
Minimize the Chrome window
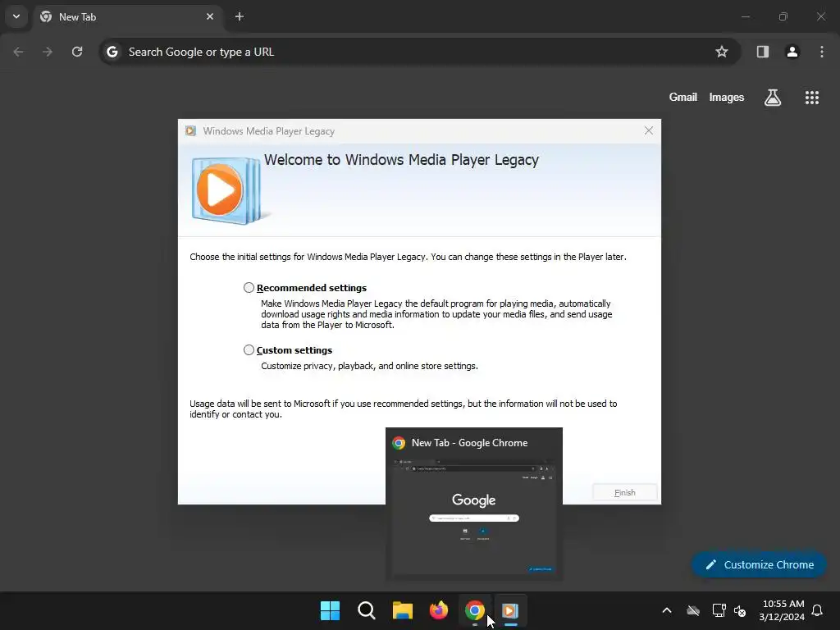(x=745, y=16)
